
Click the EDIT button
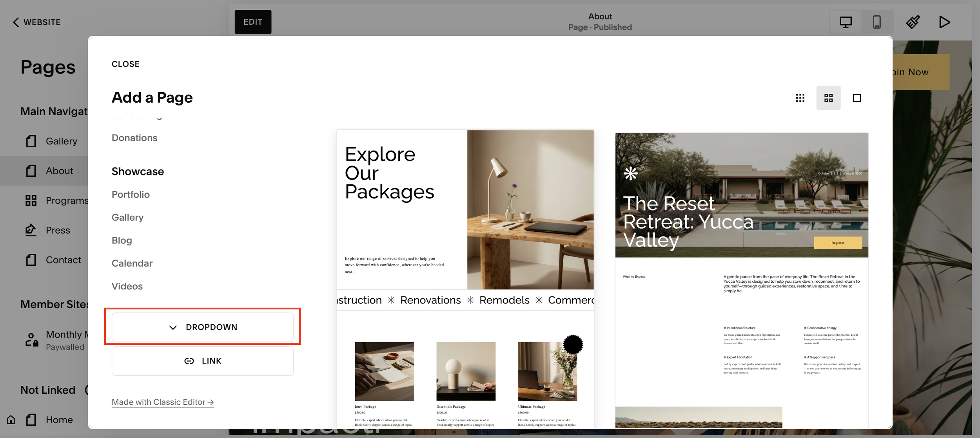point(253,22)
